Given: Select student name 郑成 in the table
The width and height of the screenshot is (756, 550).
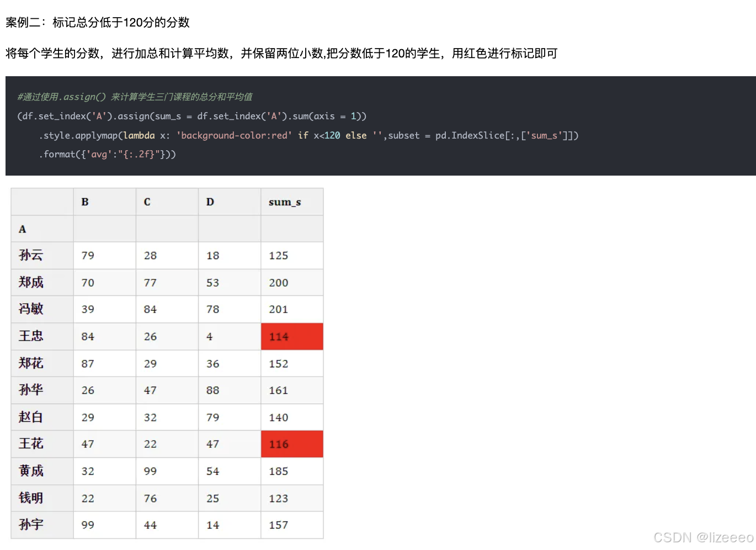Looking at the screenshot, I should tap(30, 282).
